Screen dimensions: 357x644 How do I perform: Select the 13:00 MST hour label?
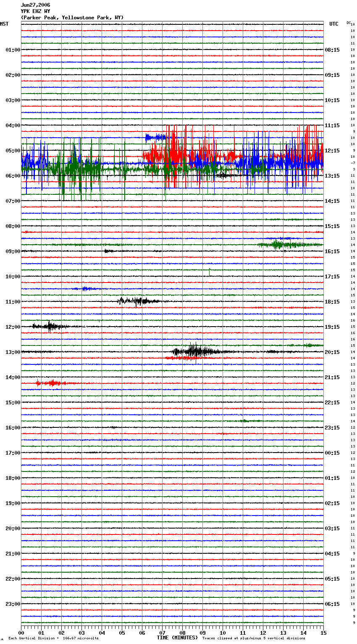coord(13,352)
